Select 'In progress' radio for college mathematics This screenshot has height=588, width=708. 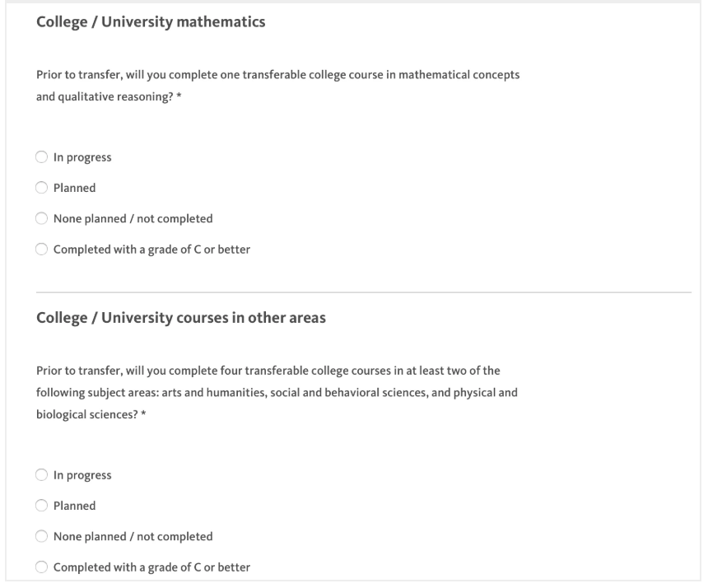42,157
